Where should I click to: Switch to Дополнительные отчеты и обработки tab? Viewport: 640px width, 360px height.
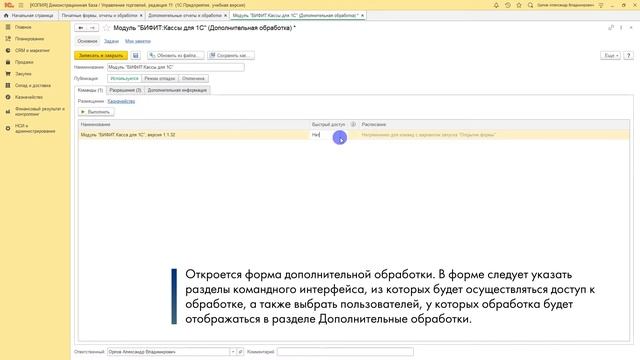pyautogui.click(x=185, y=15)
